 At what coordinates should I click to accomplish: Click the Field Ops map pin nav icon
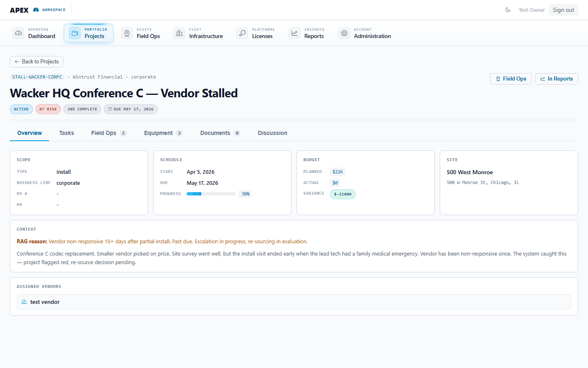[x=127, y=33]
